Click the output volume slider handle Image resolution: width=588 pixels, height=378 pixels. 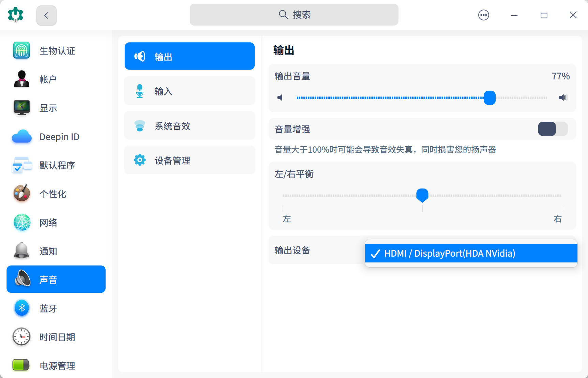489,98
